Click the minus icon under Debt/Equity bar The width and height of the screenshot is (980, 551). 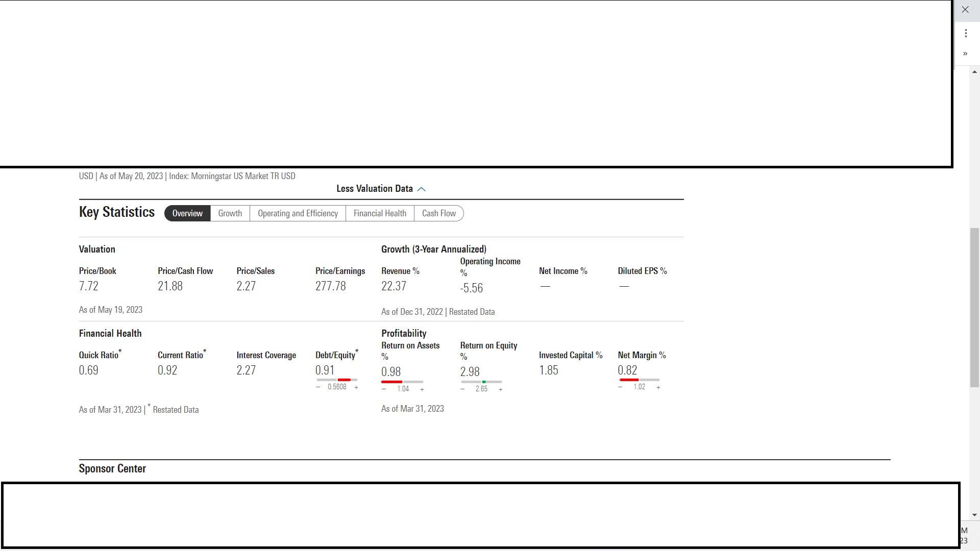pyautogui.click(x=318, y=387)
